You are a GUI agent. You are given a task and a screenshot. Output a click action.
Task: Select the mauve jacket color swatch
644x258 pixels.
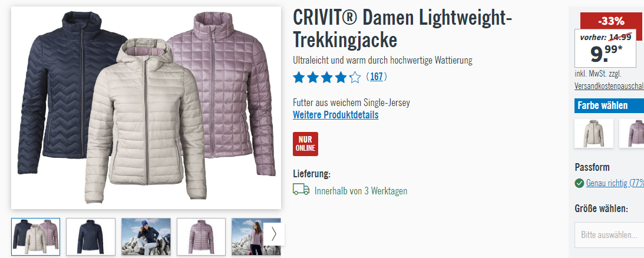pyautogui.click(x=632, y=133)
